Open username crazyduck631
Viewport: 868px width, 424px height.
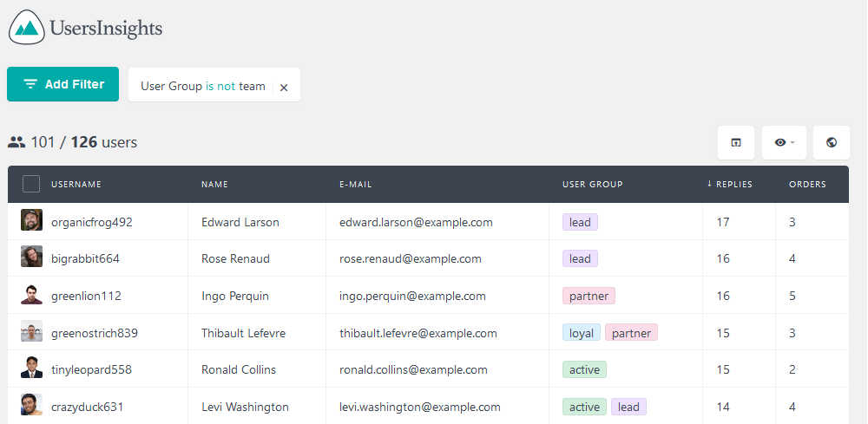click(88, 407)
